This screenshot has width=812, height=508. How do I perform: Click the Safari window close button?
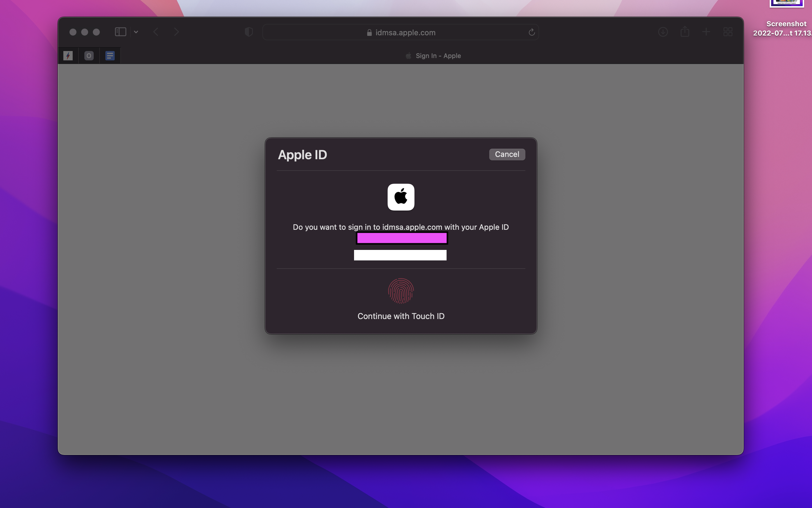click(x=73, y=32)
